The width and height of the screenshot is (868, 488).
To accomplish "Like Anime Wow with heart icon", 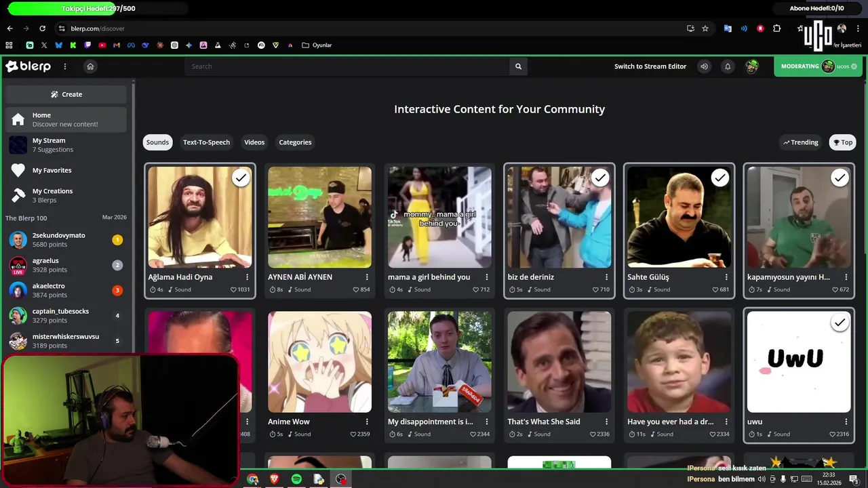I will [353, 434].
